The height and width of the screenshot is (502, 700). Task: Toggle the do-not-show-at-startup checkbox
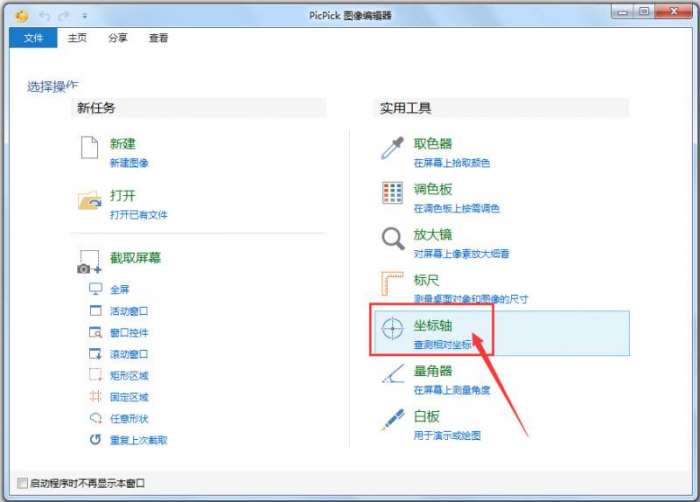pos(22,483)
